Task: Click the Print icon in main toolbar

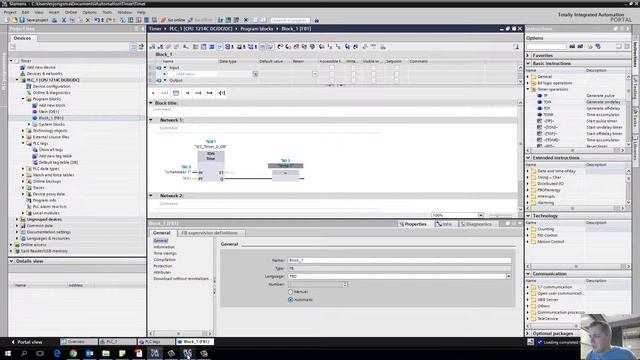Action: pyautogui.click(x=54, y=20)
